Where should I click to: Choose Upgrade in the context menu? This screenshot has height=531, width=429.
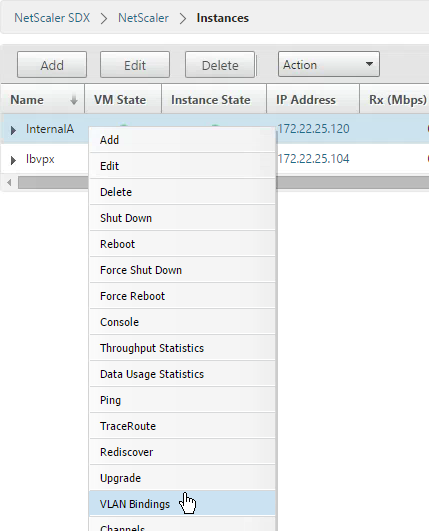[183, 478]
